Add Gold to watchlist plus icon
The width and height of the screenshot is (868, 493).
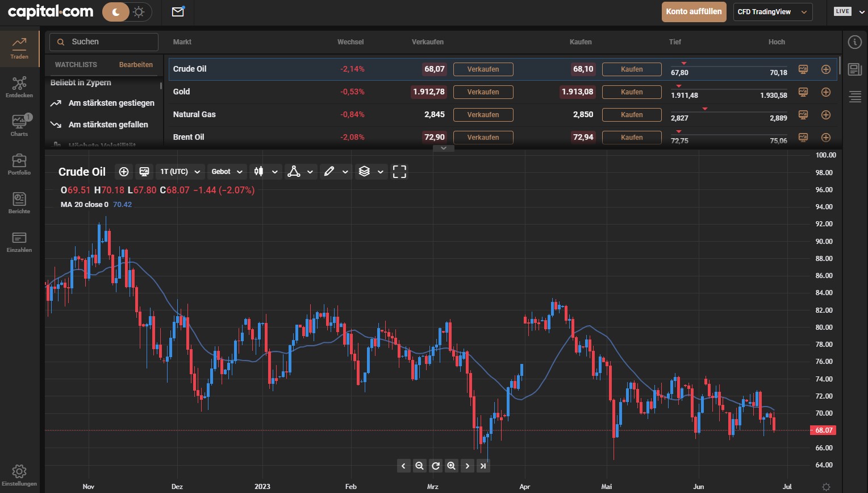[826, 92]
